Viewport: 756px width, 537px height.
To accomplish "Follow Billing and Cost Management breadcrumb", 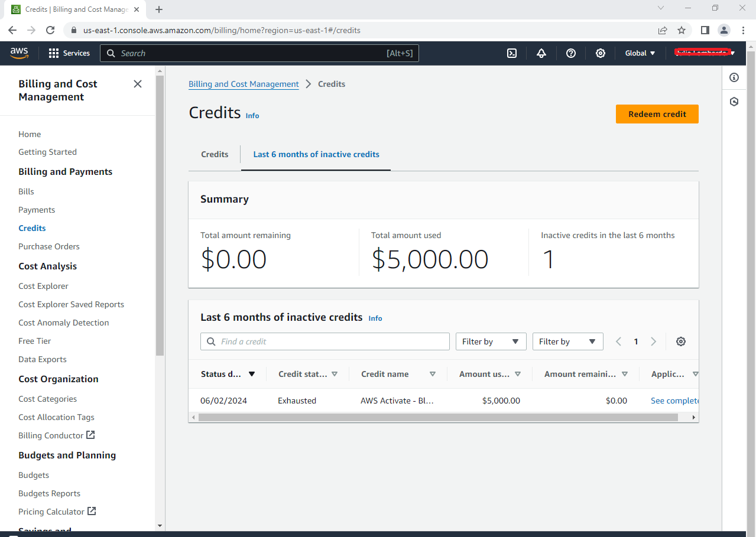I will 244,84.
